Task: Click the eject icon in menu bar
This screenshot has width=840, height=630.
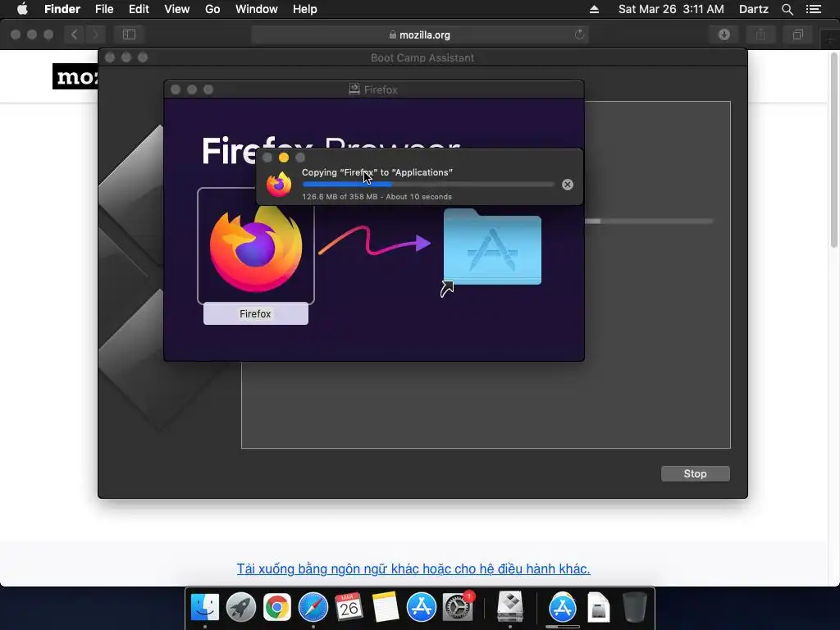Action: point(594,9)
